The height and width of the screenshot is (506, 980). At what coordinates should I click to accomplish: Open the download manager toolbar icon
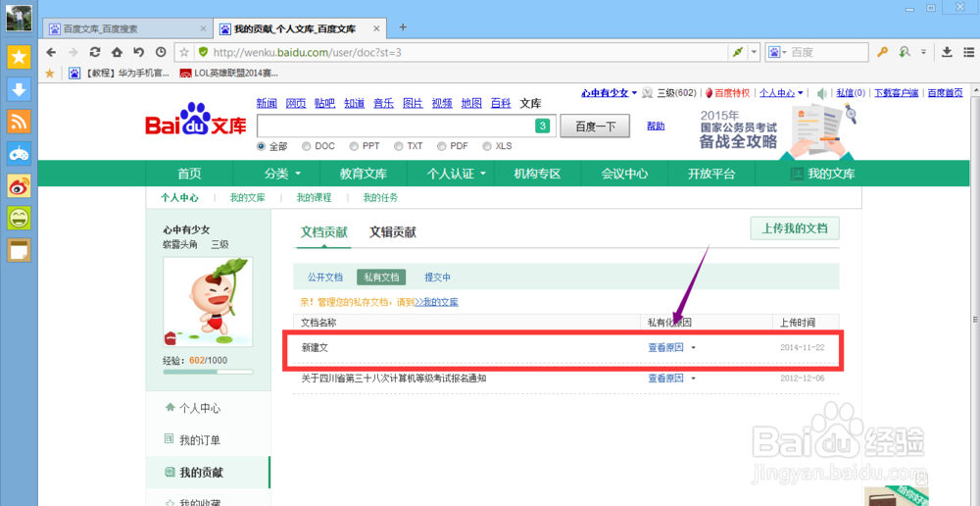pyautogui.click(x=947, y=52)
